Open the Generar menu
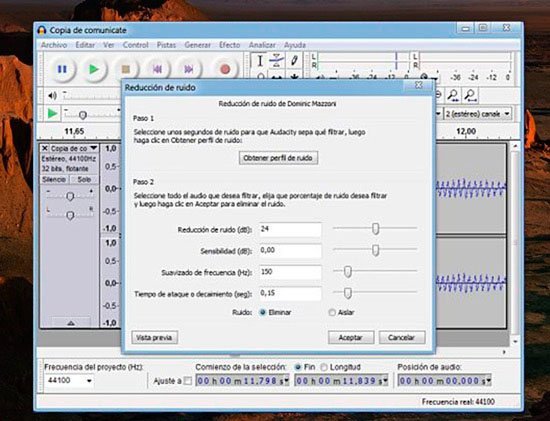 click(198, 45)
